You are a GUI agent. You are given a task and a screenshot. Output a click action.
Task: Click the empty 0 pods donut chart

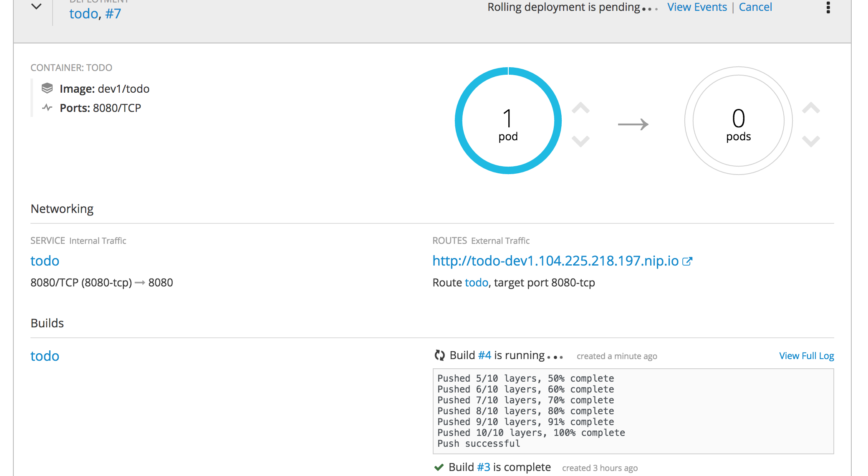(738, 121)
